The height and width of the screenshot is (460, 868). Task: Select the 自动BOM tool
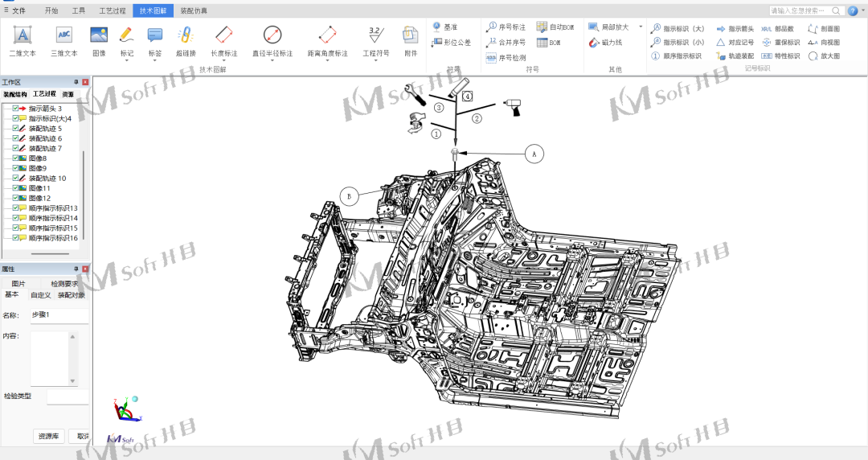coord(553,27)
